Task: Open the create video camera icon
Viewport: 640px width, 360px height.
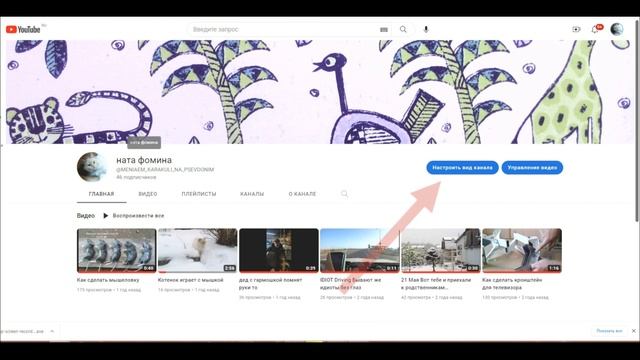Action: point(576,29)
